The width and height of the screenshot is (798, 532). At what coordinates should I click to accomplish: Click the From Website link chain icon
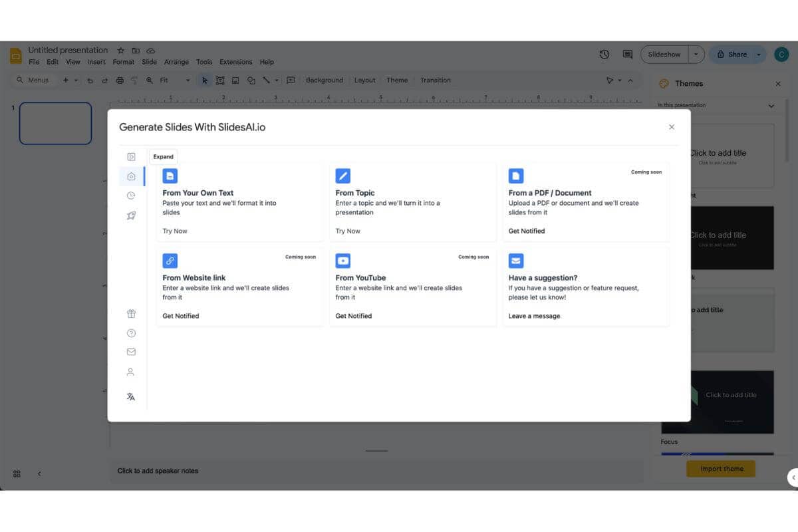point(170,261)
